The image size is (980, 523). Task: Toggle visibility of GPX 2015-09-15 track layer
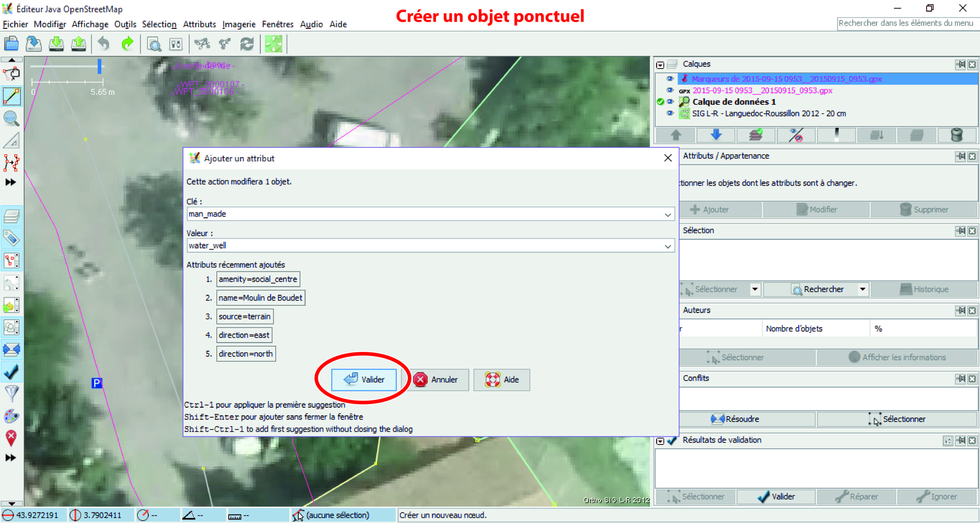pos(670,90)
